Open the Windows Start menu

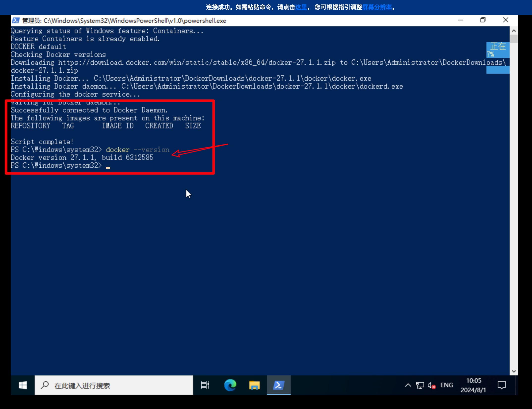click(23, 385)
